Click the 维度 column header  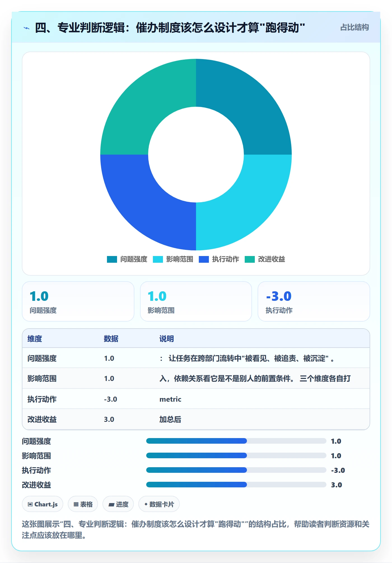pos(35,339)
